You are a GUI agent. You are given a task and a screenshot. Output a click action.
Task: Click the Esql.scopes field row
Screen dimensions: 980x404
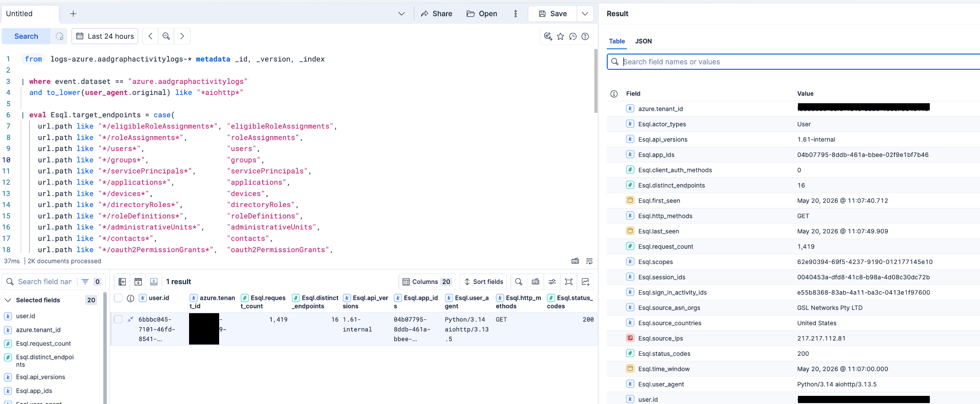point(793,262)
